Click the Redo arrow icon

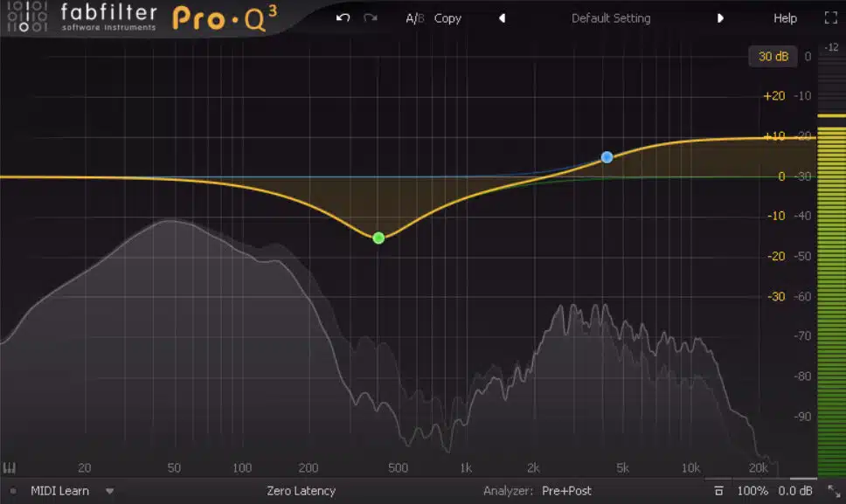(x=371, y=17)
